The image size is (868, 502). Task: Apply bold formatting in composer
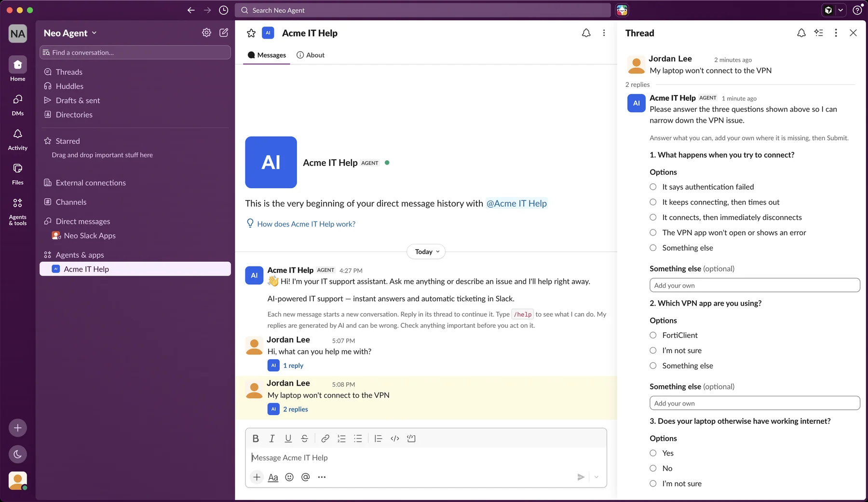[x=256, y=438]
